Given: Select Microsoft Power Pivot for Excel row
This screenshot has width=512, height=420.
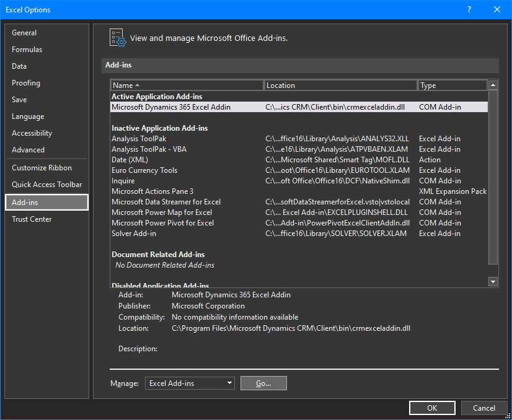Looking at the screenshot, I should tap(299, 223).
